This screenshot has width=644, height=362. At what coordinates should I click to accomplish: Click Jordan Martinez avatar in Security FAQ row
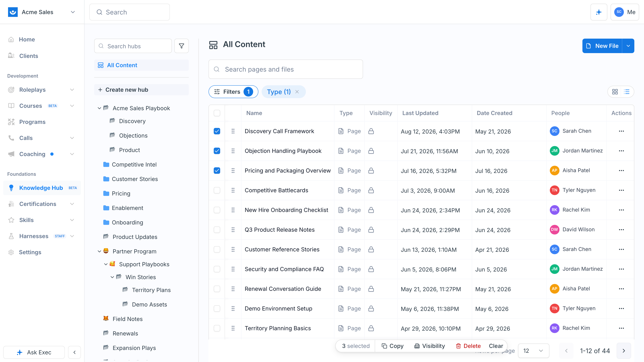click(554, 269)
